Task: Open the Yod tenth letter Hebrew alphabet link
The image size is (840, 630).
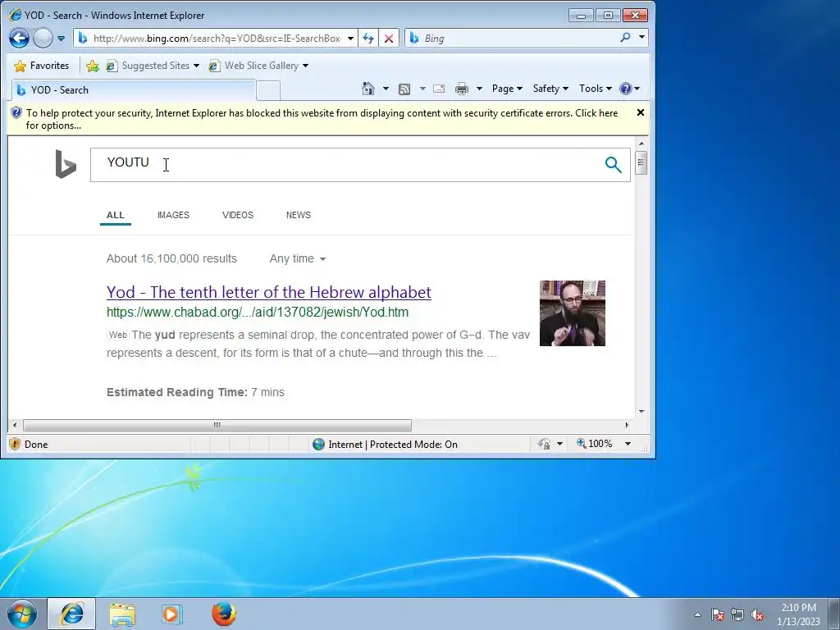Action: point(268,292)
